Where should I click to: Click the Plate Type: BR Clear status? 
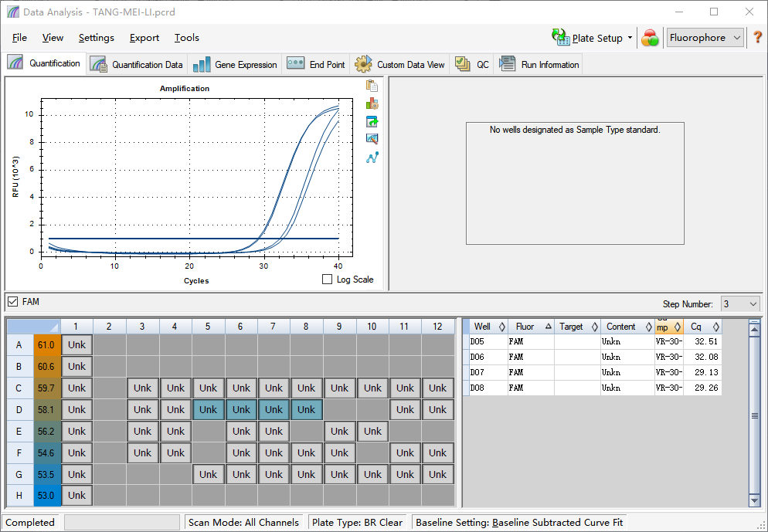[357, 522]
